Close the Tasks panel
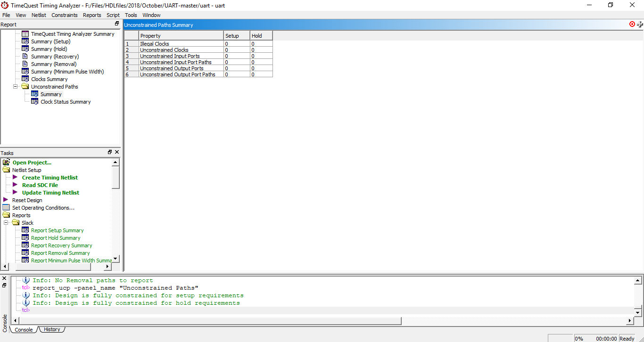Screen dimensions: 644x342 tap(117, 152)
